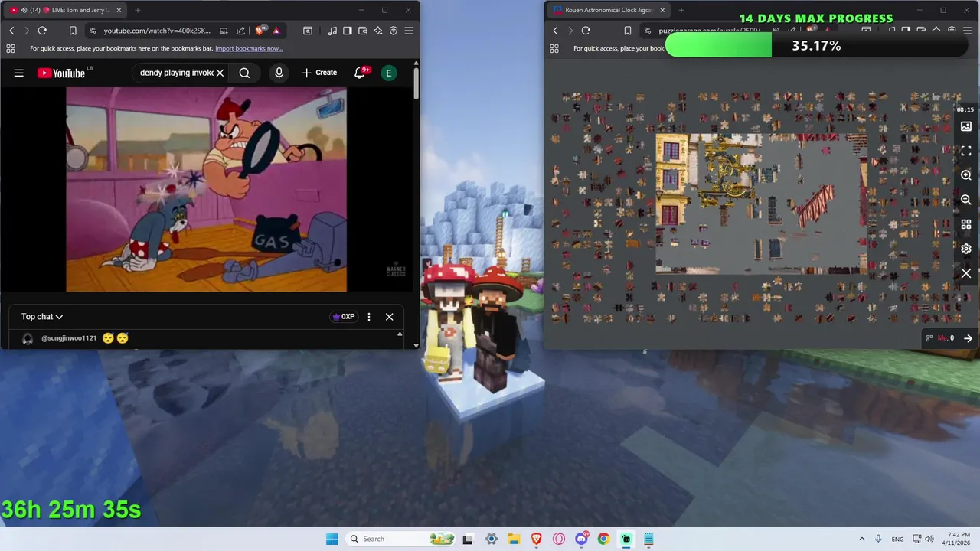The height and width of the screenshot is (551, 980).
Task: Open new tab in YouTube window
Action: pyautogui.click(x=138, y=10)
